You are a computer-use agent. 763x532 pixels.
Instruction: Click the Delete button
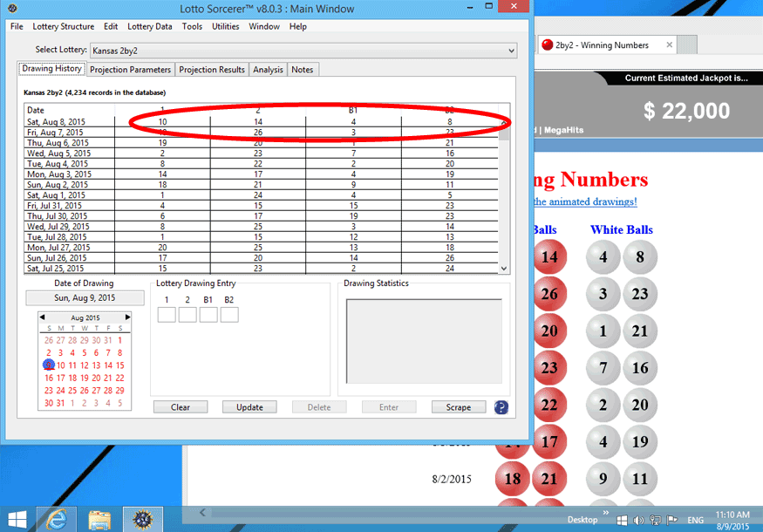[x=319, y=407]
